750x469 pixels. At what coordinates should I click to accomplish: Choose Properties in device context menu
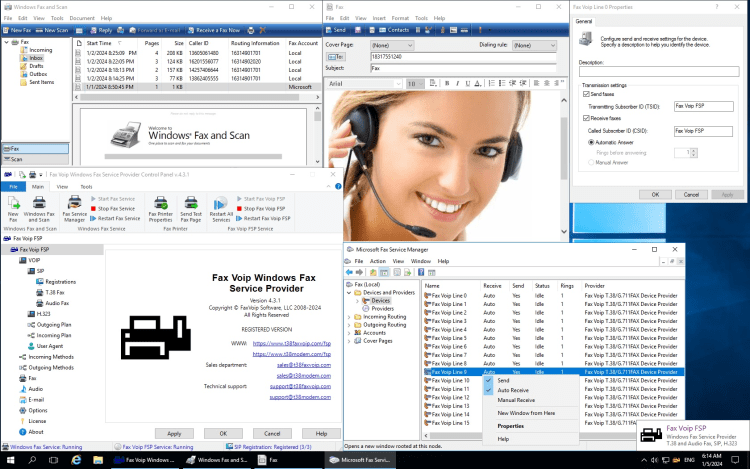531,426
